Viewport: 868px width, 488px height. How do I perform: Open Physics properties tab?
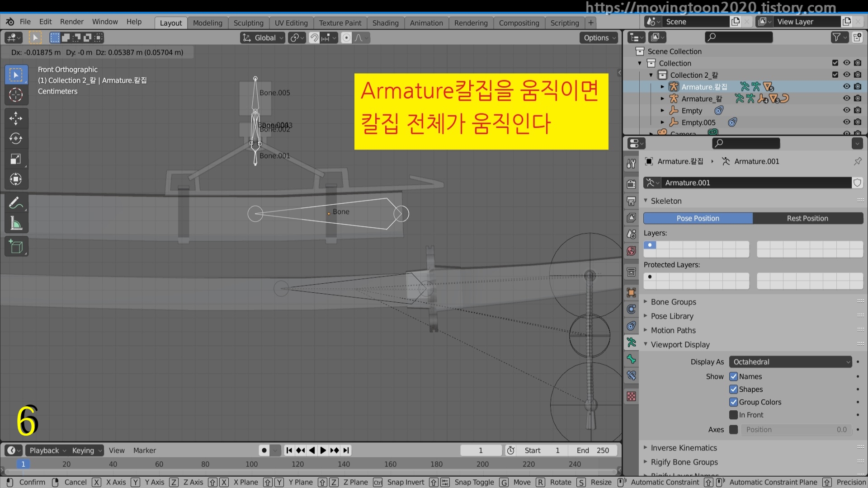point(632,309)
